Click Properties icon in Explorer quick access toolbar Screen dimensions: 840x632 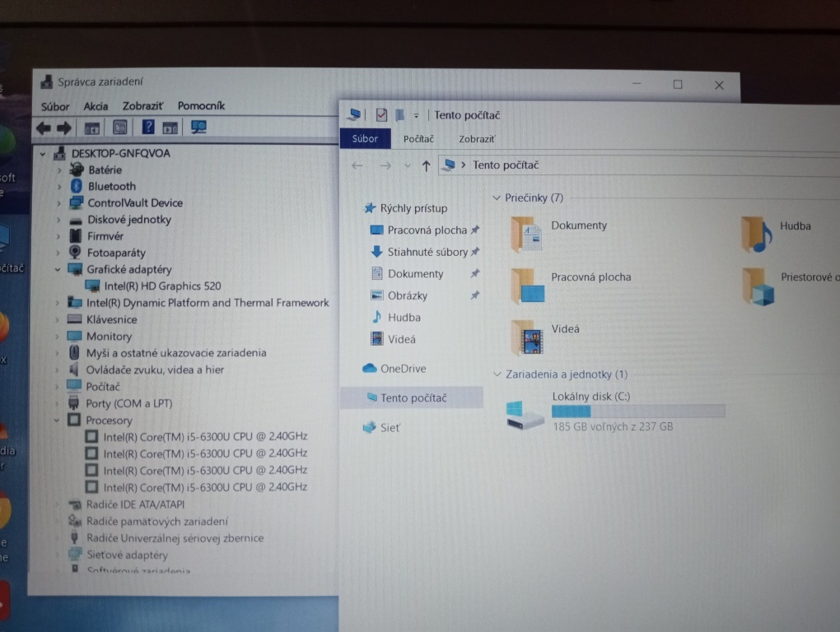tap(381, 114)
